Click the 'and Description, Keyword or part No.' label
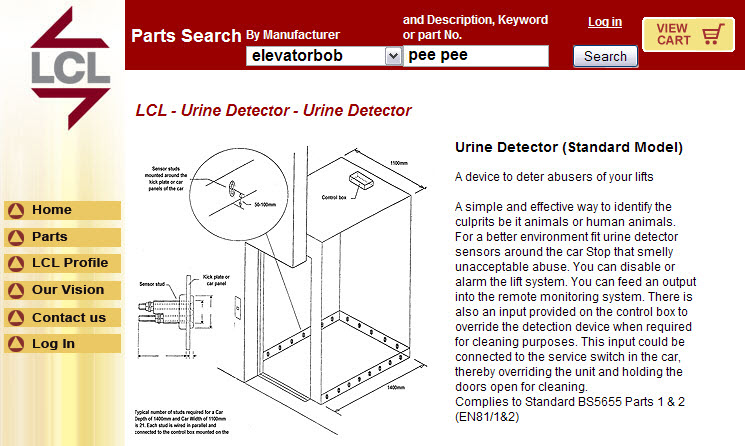745x446 pixels. pyautogui.click(x=475, y=27)
